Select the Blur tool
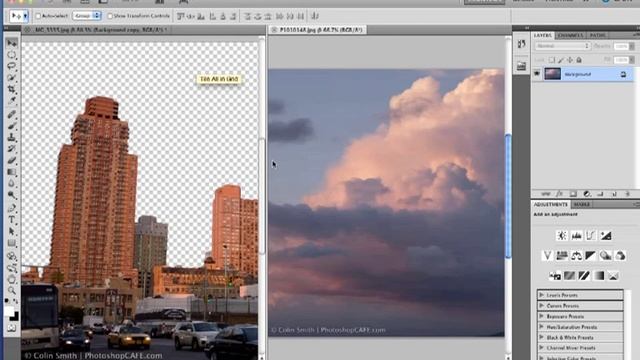Image resolution: width=640 pixels, height=360 pixels. [x=12, y=183]
